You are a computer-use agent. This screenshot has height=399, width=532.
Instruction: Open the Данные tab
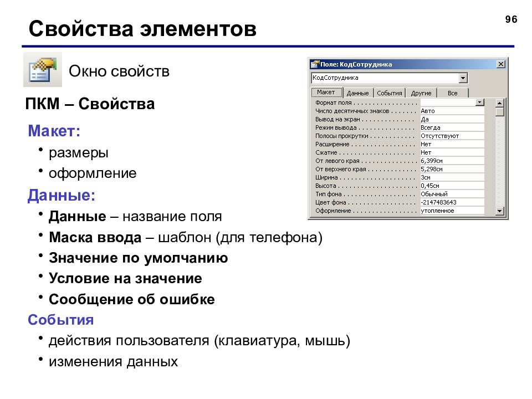tap(357, 93)
